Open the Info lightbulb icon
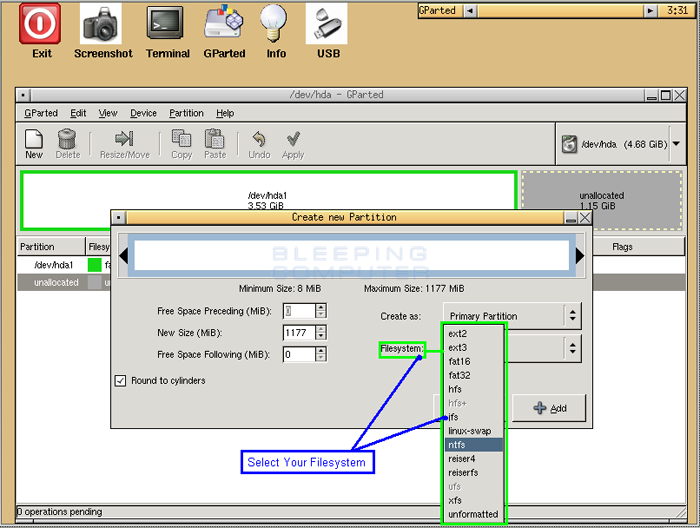Image resolution: width=700 pixels, height=528 pixels. (274, 23)
